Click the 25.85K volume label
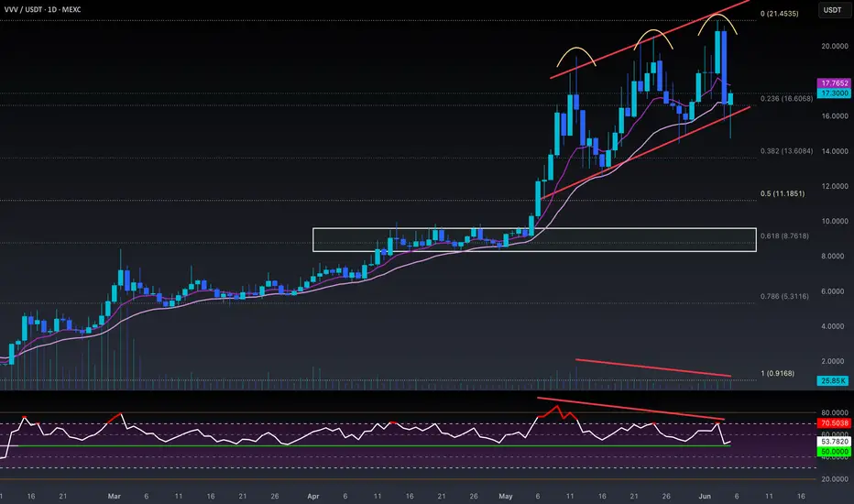Image resolution: width=854 pixels, height=504 pixels. pos(833,381)
